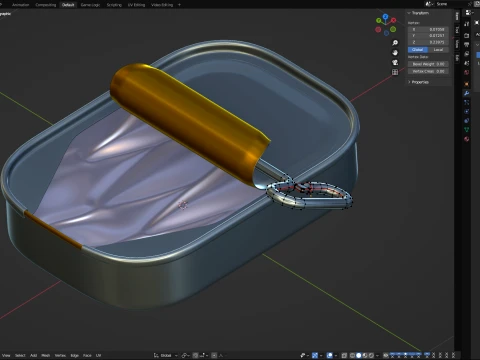
Task: Click the pan hand viewport gizmo
Action: [x=395, y=53]
